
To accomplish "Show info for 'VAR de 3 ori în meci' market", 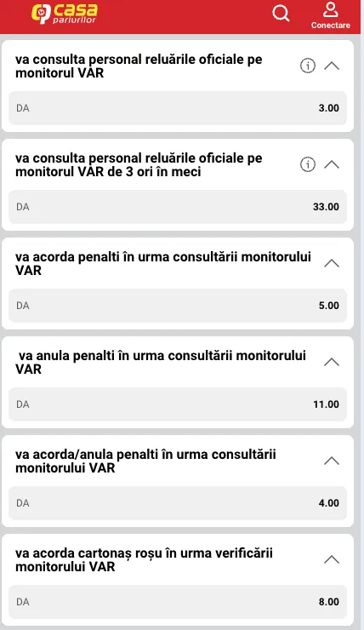I will tap(308, 164).
